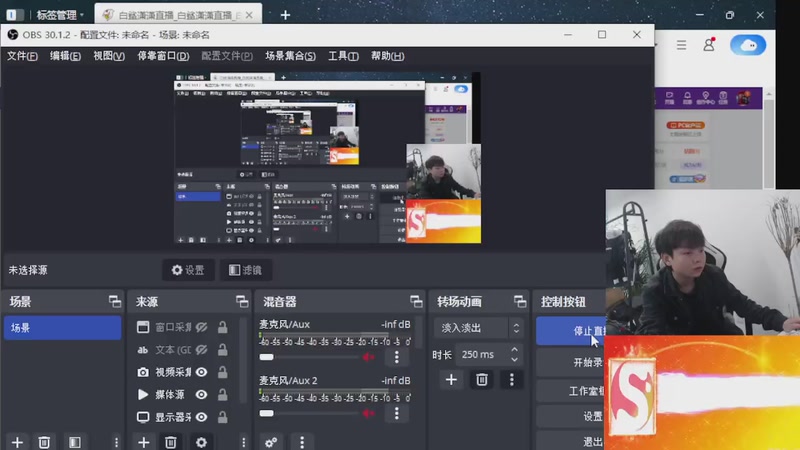Open the 文件(F) menu
This screenshot has height=450, width=800.
pyautogui.click(x=22, y=56)
